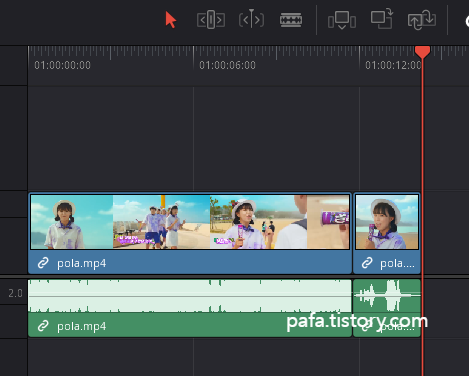Click the link icon on the long video clip
Screen dimensions: 469x376
[x=43, y=263]
